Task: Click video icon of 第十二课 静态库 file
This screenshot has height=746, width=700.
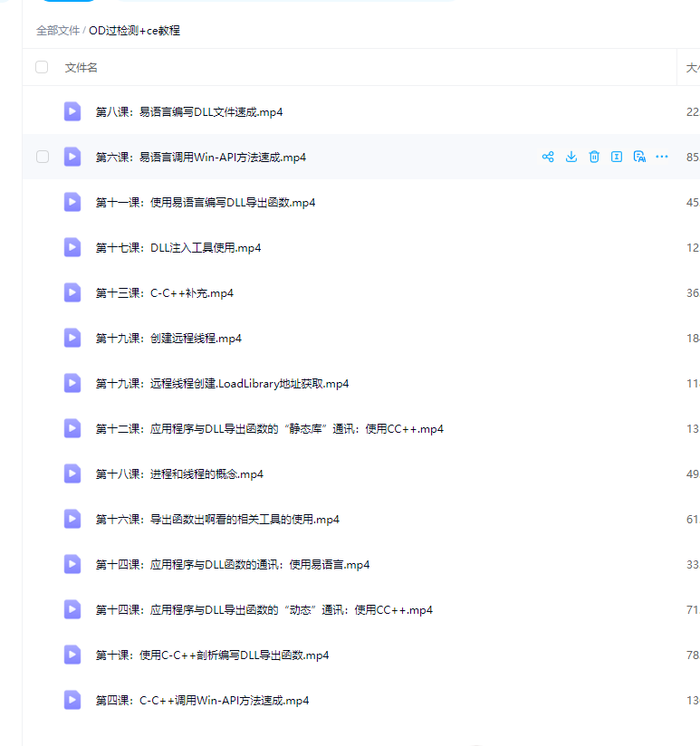Action: click(72, 428)
